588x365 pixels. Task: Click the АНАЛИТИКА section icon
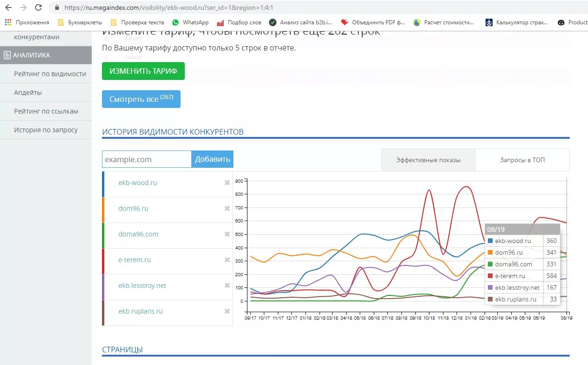pyautogui.click(x=7, y=55)
